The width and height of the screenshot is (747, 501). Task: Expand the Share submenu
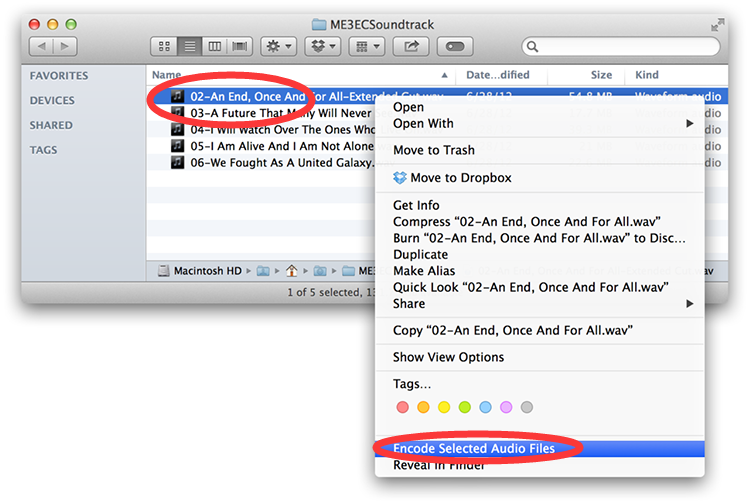540,303
